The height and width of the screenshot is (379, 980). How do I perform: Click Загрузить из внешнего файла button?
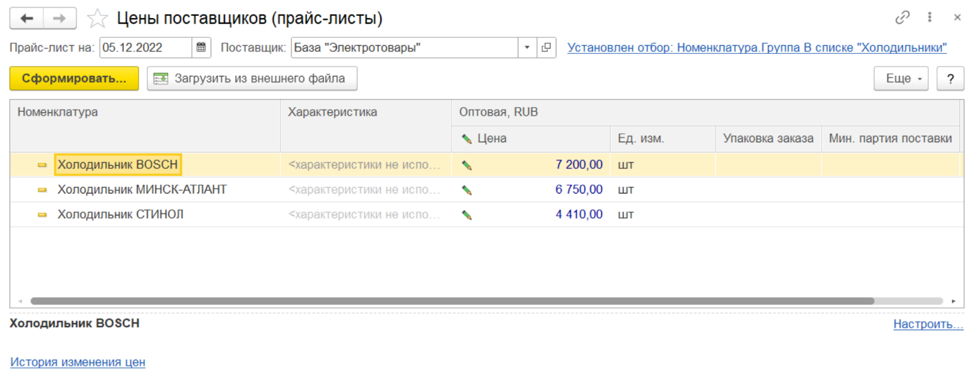[252, 78]
